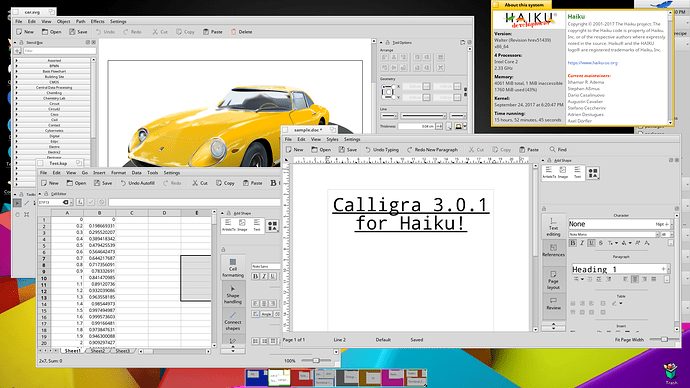
Task: Expand Basic Flowchart category in Stencil Box
Action: pyautogui.click(x=52, y=71)
